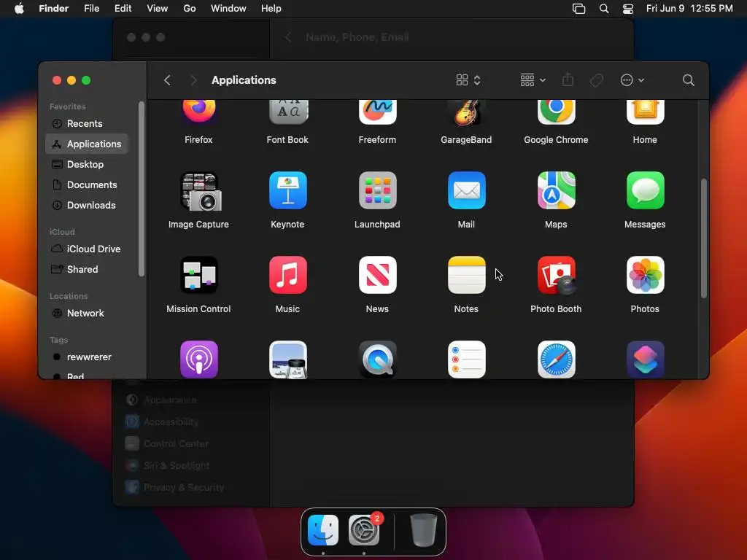Open the View menu
Screen dimensions: 747x560
click(158, 9)
